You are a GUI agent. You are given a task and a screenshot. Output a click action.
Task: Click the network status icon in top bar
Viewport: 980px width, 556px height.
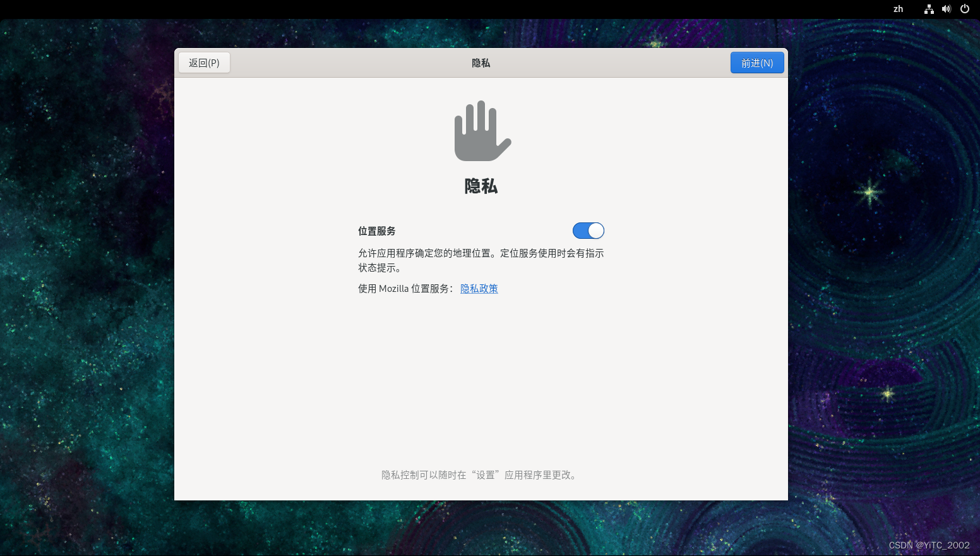pyautogui.click(x=929, y=9)
